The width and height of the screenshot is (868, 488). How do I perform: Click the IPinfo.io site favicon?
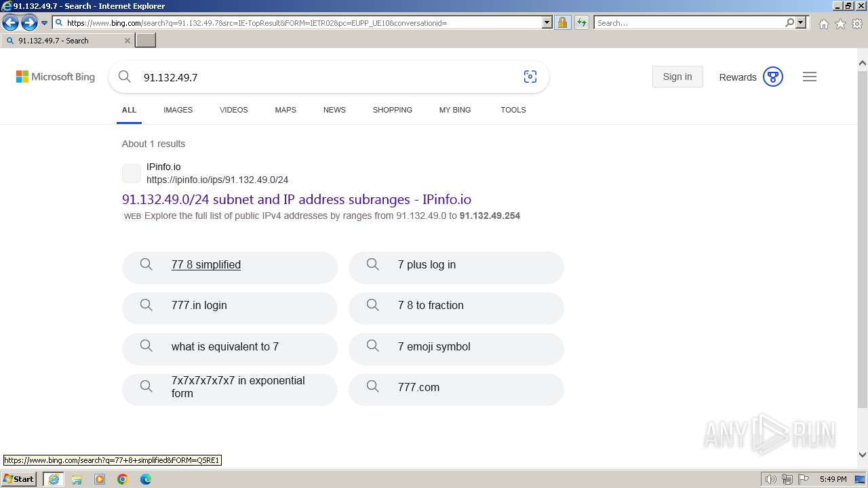(132, 174)
